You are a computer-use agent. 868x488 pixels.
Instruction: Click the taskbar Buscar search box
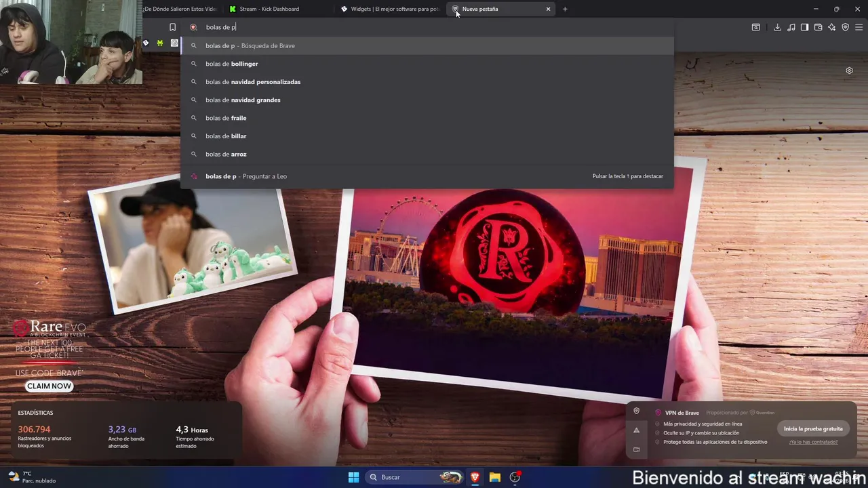click(x=415, y=477)
